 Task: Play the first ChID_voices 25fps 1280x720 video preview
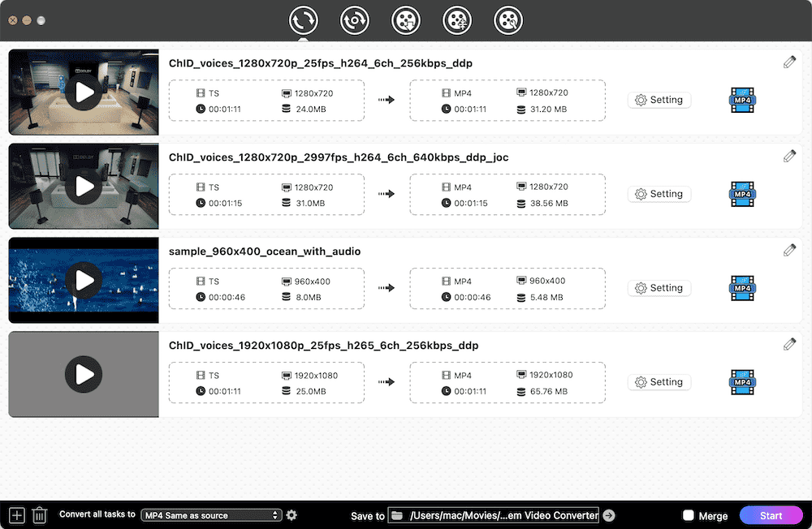(84, 92)
